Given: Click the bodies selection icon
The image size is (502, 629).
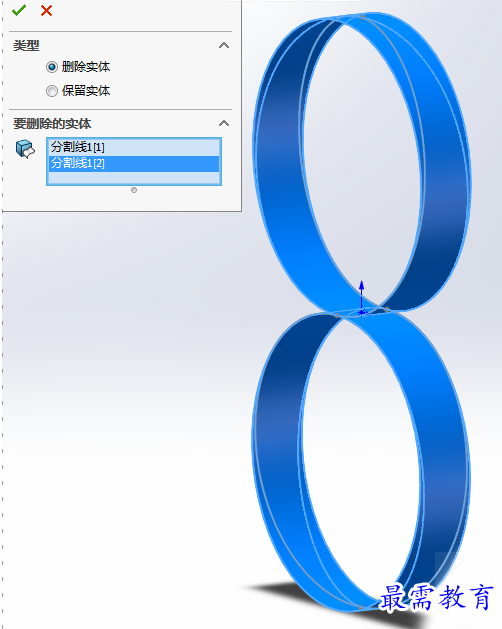Looking at the screenshot, I should (25, 149).
